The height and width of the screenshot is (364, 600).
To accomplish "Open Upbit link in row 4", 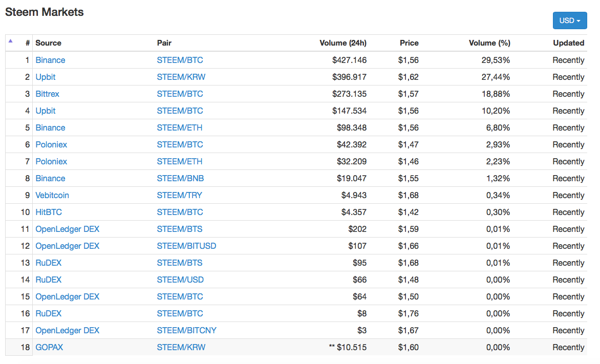I will [x=46, y=111].
